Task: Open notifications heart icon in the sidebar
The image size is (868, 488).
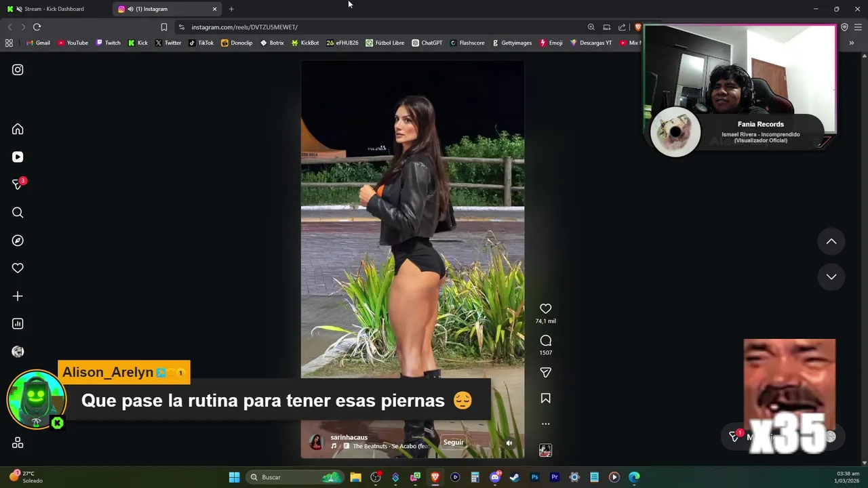Action: [18, 268]
